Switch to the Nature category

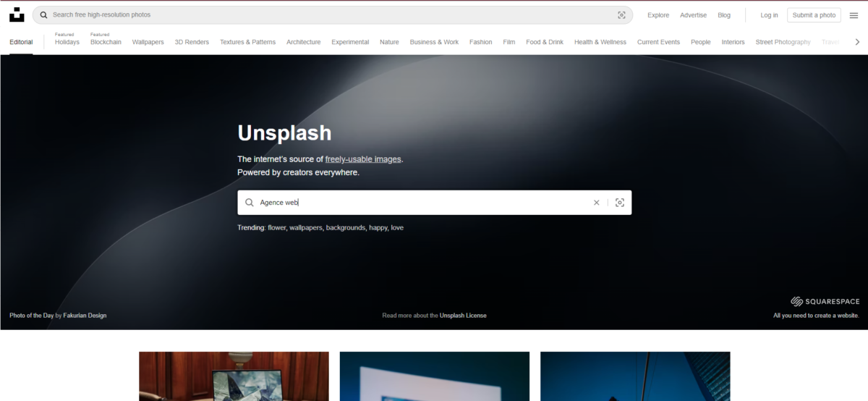[x=389, y=42]
